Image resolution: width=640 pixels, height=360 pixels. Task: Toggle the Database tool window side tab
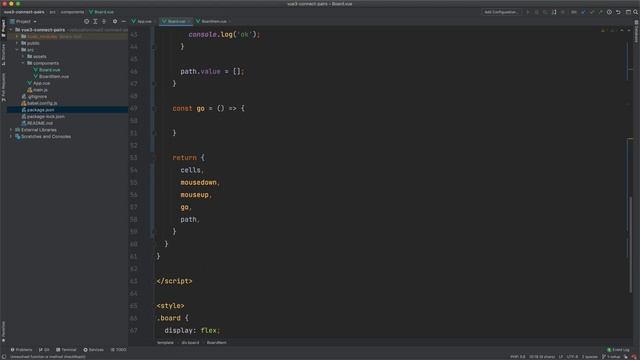636,31
